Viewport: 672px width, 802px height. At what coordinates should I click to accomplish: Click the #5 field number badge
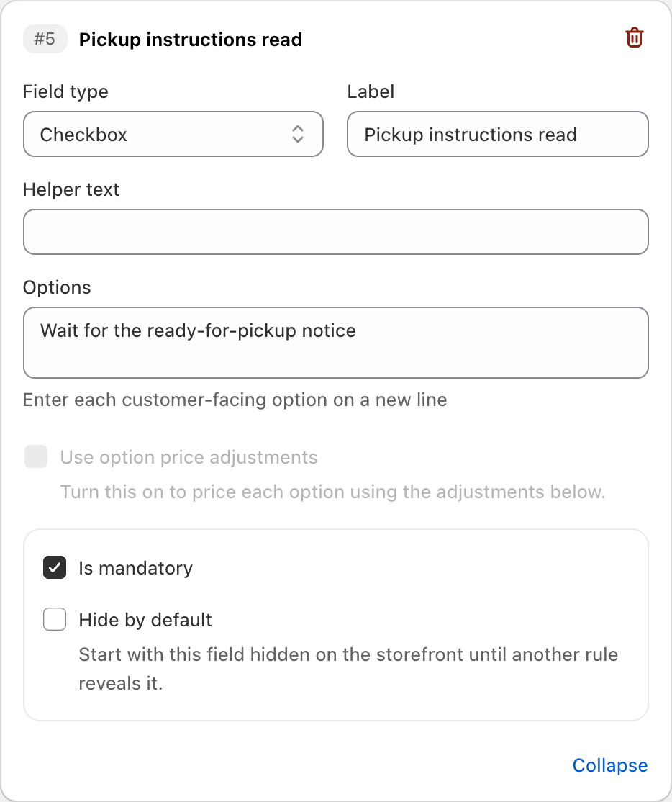45,39
